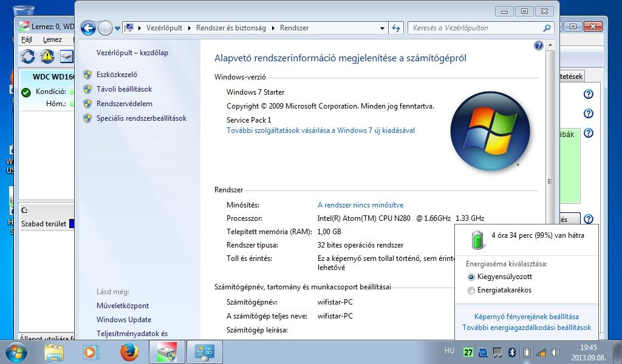Viewport: 622px width, 364px height.
Task: Expand the arrow after Rendszer és biztonság
Action: [x=273, y=28]
